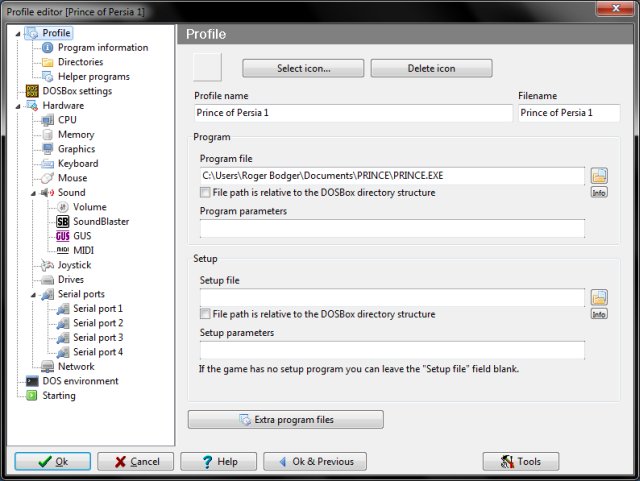Click Info button under Setup file browse
Screen dimensions: 640x481
tap(599, 314)
